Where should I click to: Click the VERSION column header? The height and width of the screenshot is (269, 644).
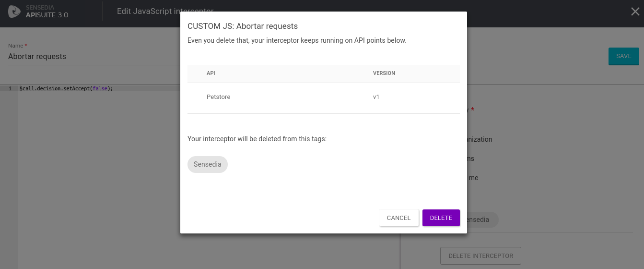[x=384, y=73]
